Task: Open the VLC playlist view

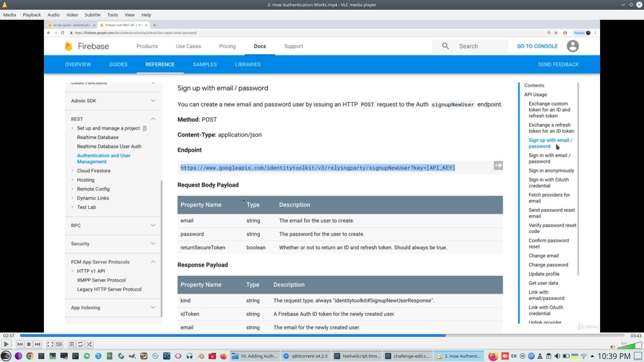Action: pos(72,344)
